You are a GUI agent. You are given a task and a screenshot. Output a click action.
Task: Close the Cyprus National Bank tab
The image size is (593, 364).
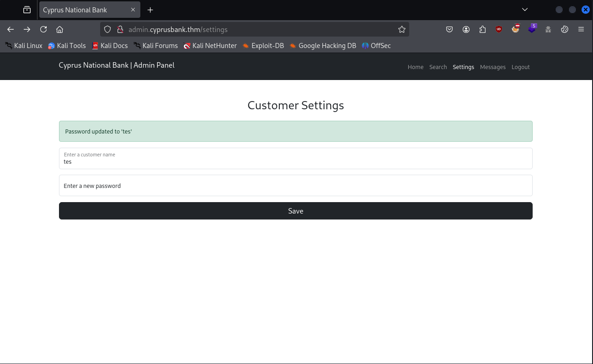[x=133, y=10]
